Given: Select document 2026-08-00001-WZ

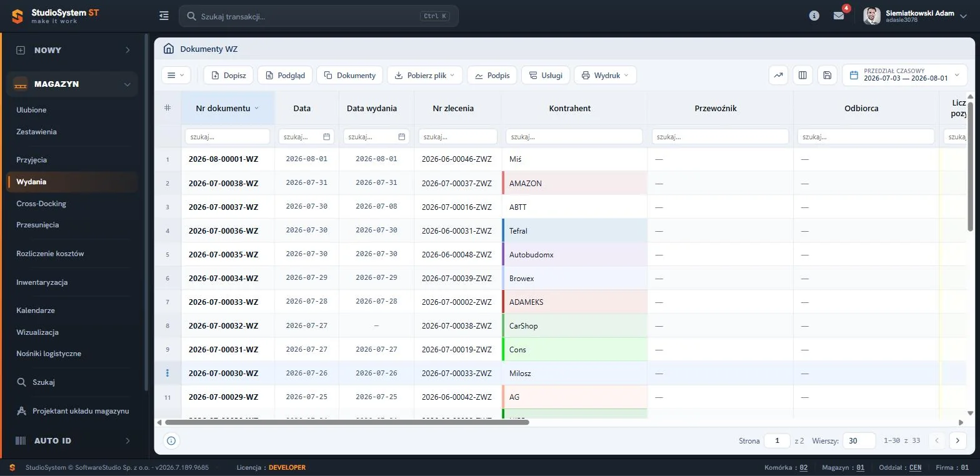Looking at the screenshot, I should pos(223,159).
